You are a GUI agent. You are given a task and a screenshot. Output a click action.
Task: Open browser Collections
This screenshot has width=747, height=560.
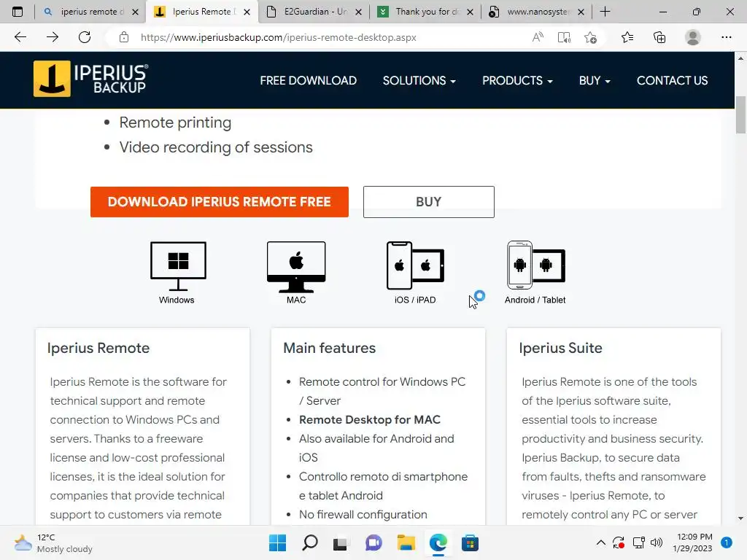659,37
